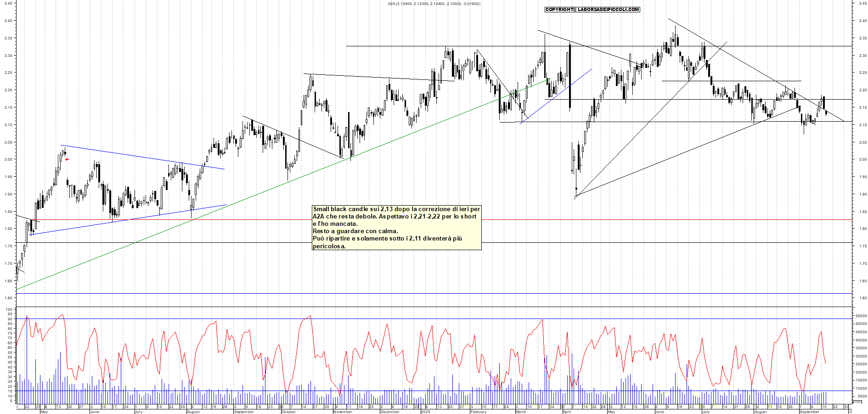Viewport: 868px width, 414px height.
Task: Click the A2A quote title with OHLC values
Action: [x=434, y=4]
